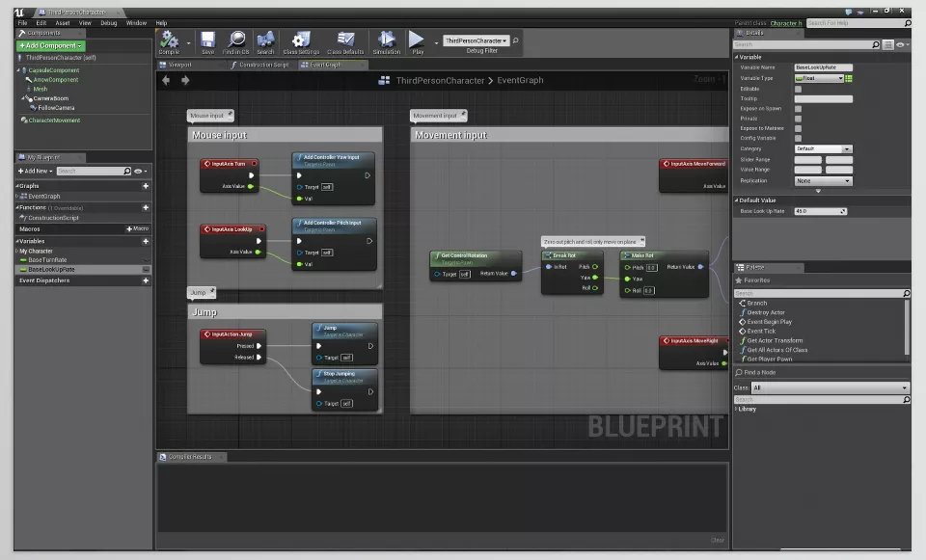
Task: Open the Asset menu
Action: tap(63, 23)
